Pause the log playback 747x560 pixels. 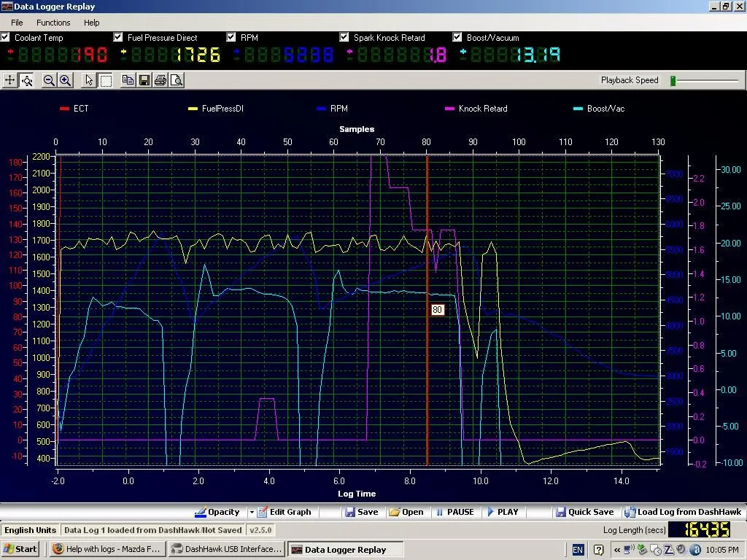(x=455, y=512)
